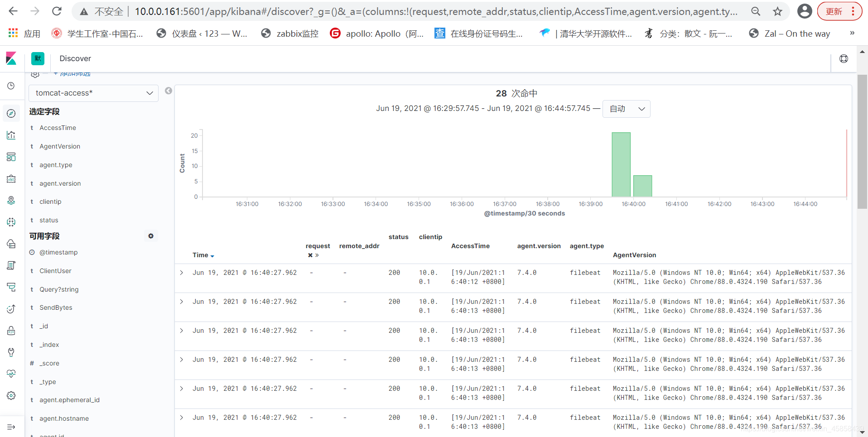This screenshot has width=868, height=437.
Task: Select the AccessTime selected field
Action: [58, 128]
